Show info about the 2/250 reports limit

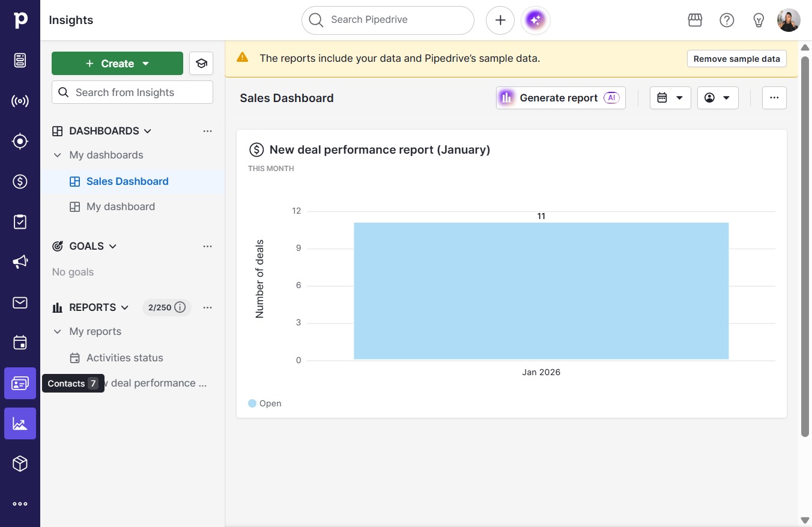tap(180, 307)
